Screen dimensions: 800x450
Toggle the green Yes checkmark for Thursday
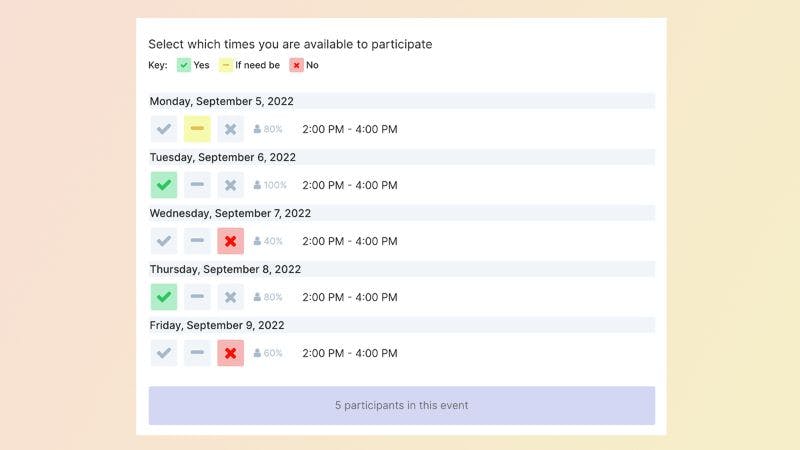tap(164, 297)
